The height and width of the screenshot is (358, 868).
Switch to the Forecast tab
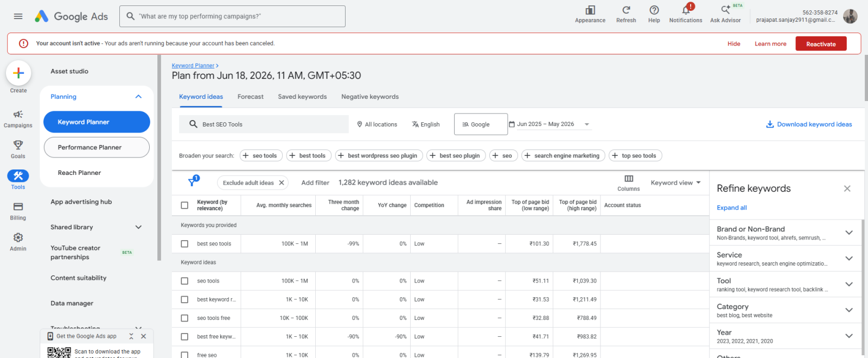pyautogui.click(x=251, y=97)
